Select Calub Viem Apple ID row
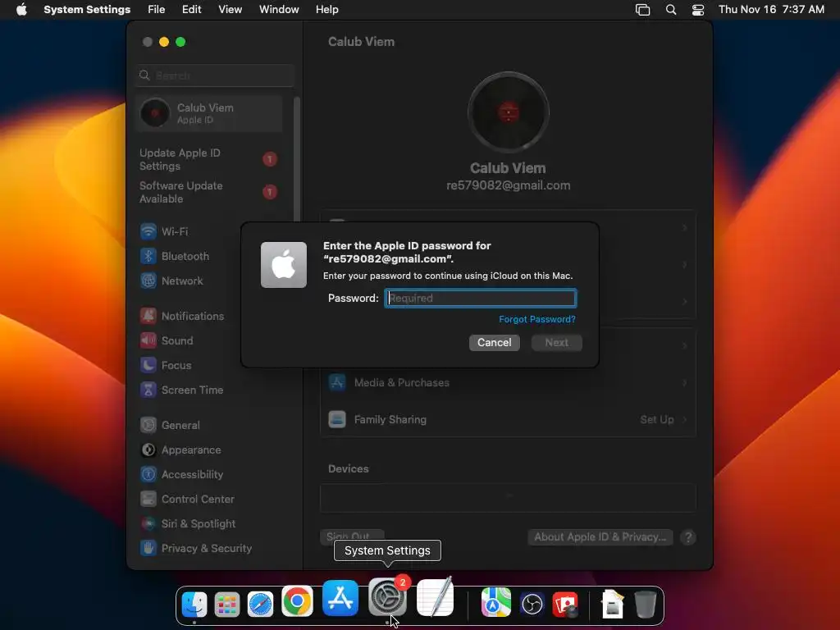 tap(209, 113)
